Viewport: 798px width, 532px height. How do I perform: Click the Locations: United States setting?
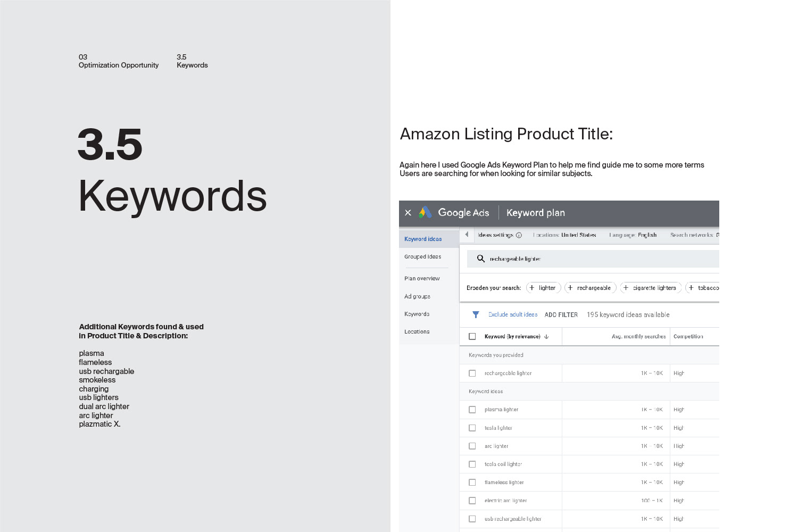click(x=564, y=235)
